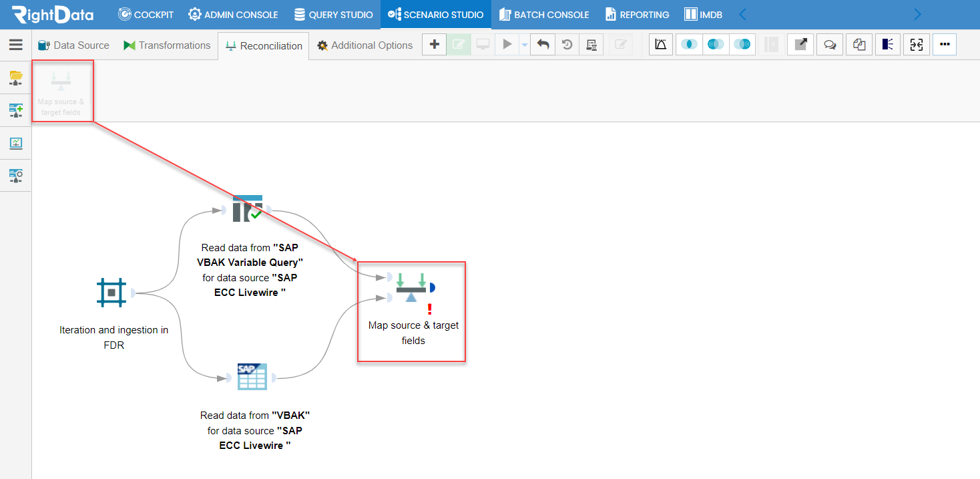Click the blue output port of mapping node
This screenshot has height=479, width=980.
(x=433, y=288)
